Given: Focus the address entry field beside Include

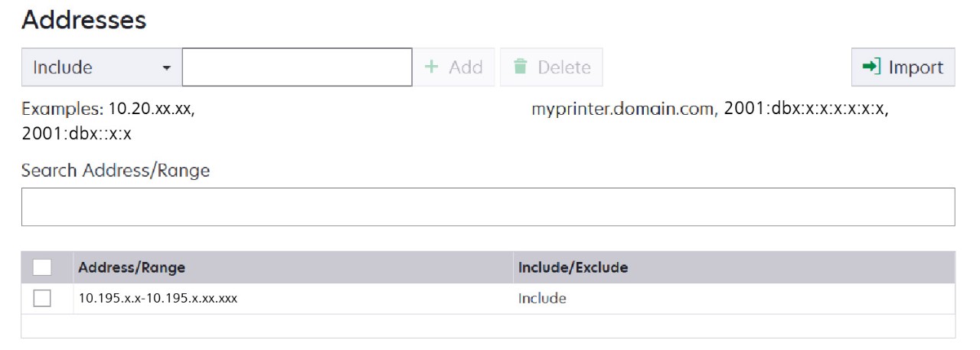Looking at the screenshot, I should pos(297,67).
